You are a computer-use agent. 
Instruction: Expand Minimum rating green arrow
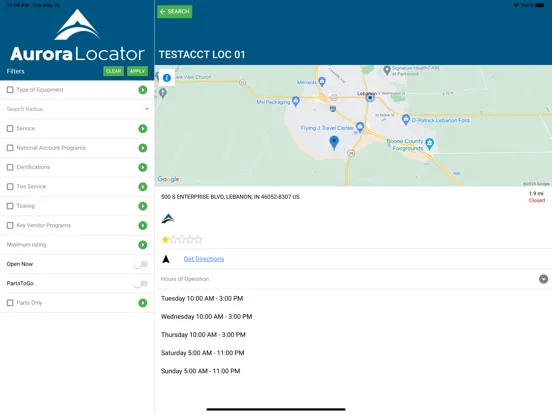(143, 245)
